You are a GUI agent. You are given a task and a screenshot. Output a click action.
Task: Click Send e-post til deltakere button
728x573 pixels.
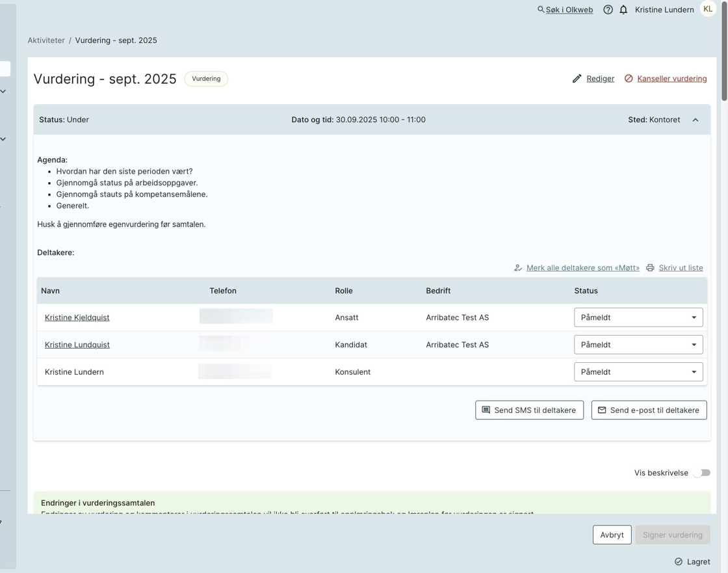click(x=649, y=410)
